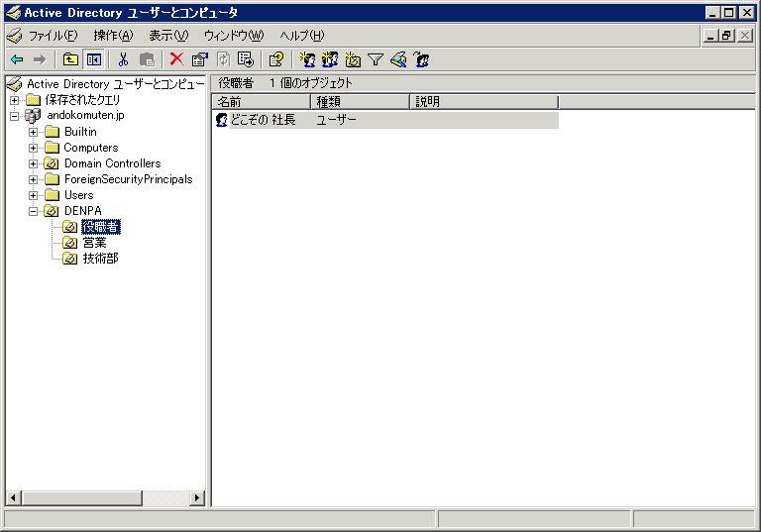Minimize the inner MDI child window
Screen dimensions: 761x532
pyautogui.click(x=710, y=36)
